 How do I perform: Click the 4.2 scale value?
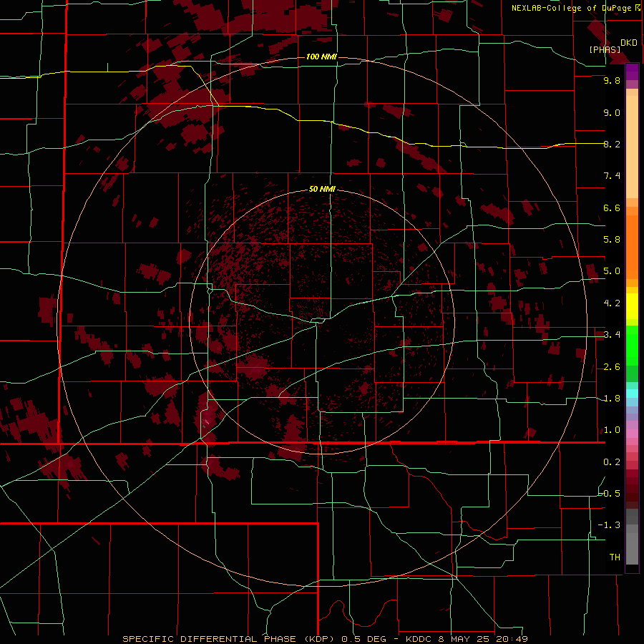pos(612,303)
